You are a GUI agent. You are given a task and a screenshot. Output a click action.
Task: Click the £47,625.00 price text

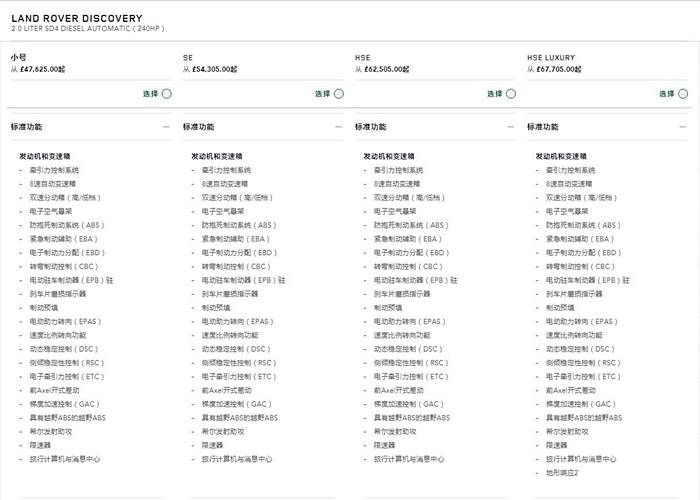pos(42,69)
